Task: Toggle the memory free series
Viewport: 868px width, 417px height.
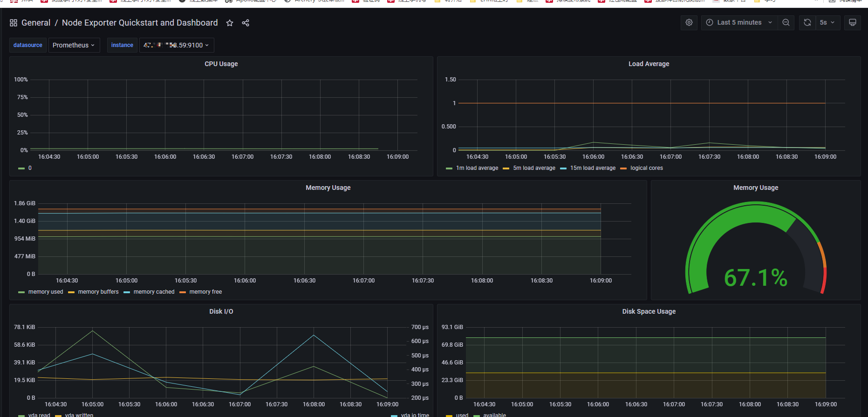Action: click(x=205, y=292)
